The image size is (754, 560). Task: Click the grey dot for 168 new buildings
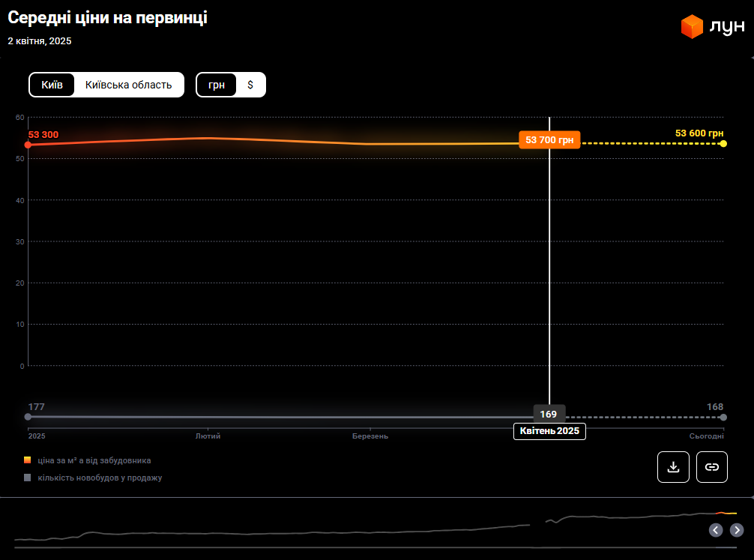[723, 417]
